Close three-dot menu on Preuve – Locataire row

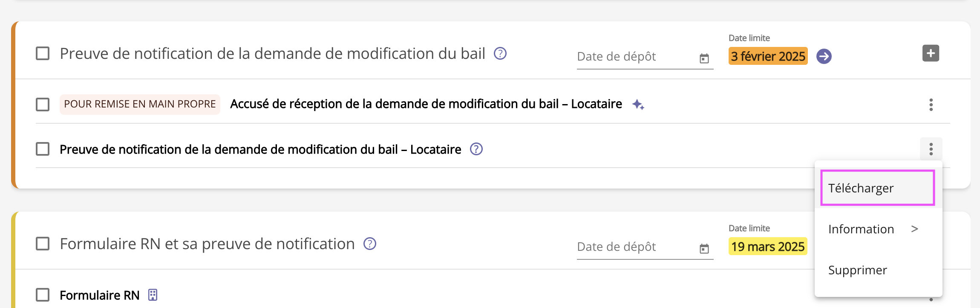tap(931, 149)
